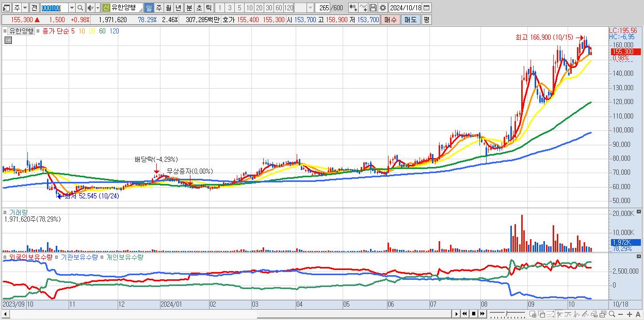
Task: Click the chart window copy icon in bottom toolbar
Action: [603, 314]
